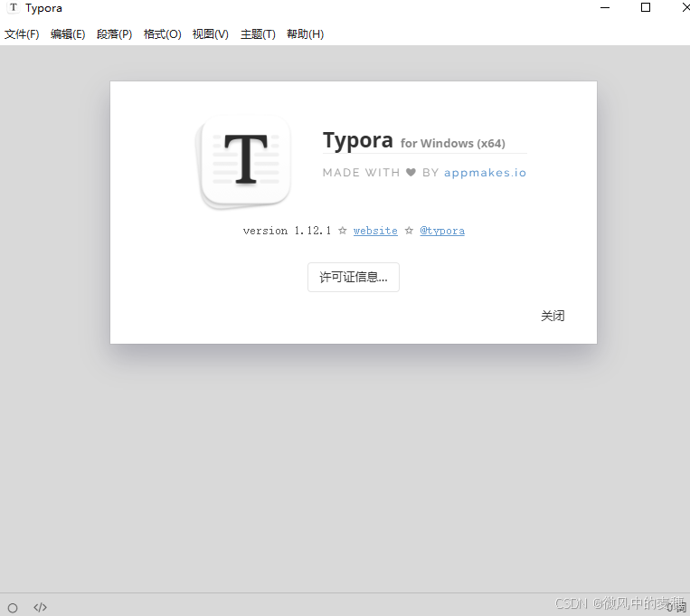Visit the @typora link
This screenshot has height=616, width=690.
(442, 231)
